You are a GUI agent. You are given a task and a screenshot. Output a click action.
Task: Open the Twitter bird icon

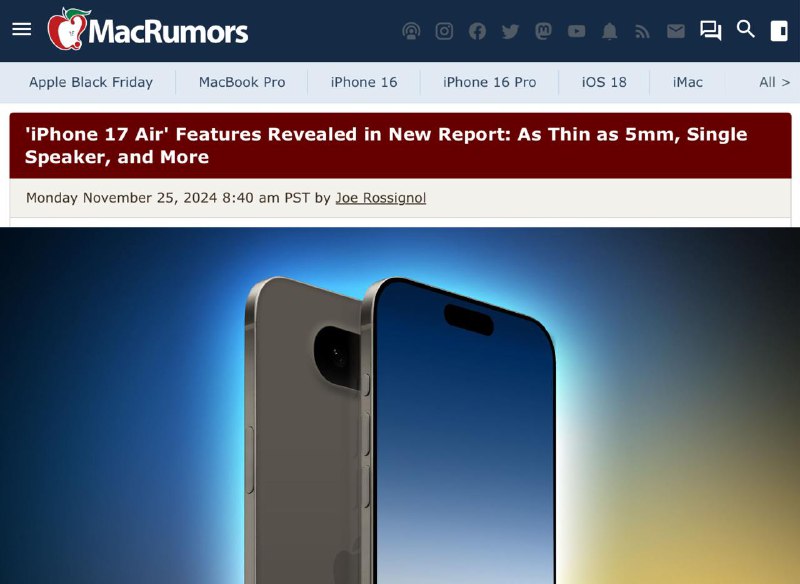510,31
